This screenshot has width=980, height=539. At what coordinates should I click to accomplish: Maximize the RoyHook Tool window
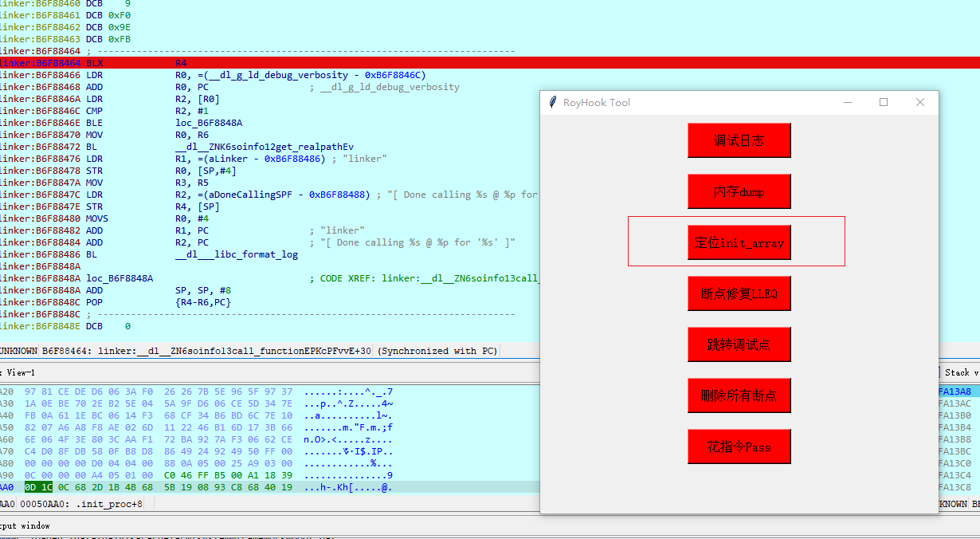tap(884, 102)
